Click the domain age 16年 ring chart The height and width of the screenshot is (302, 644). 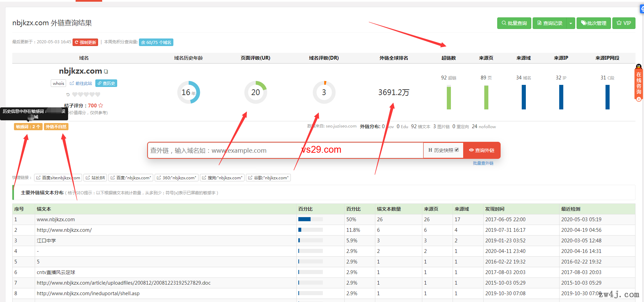pos(188,92)
